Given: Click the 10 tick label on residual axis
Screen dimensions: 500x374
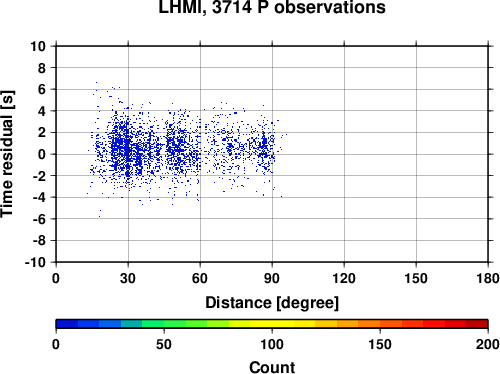Looking at the screenshot, I should point(38,46).
